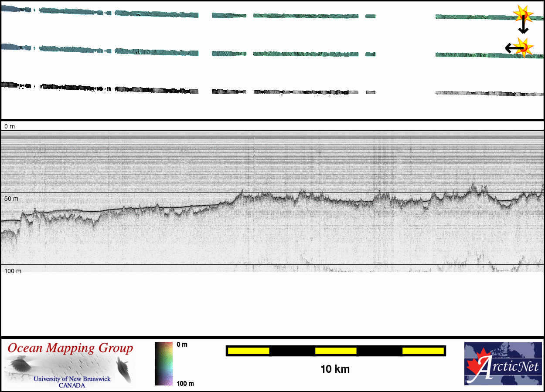
Task: Click the black downward arrow under the top sun
Action: pos(523,28)
